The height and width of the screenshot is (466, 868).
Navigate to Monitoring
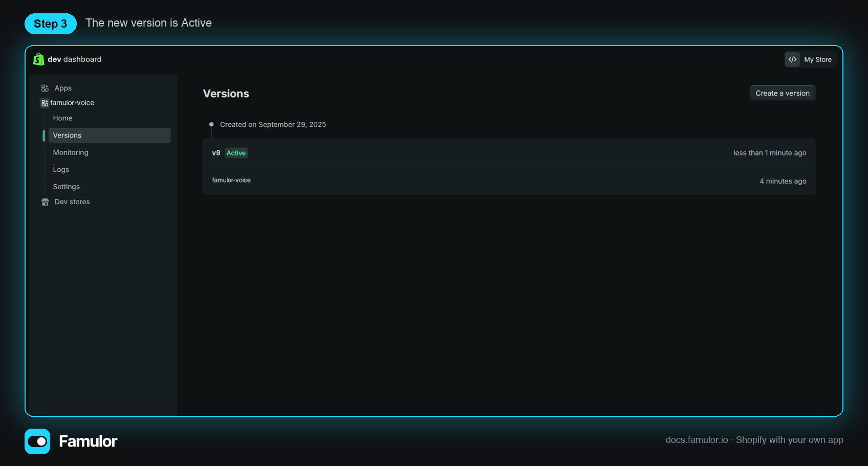71,152
